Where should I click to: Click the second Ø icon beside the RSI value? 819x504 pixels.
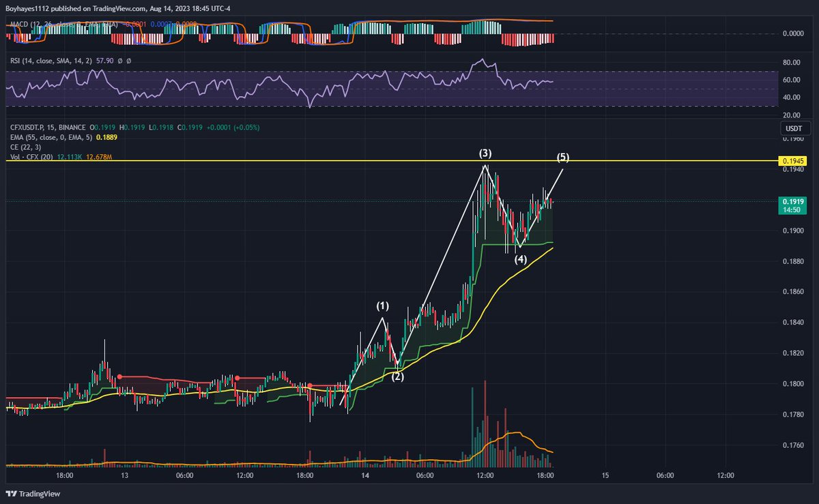tap(129, 62)
